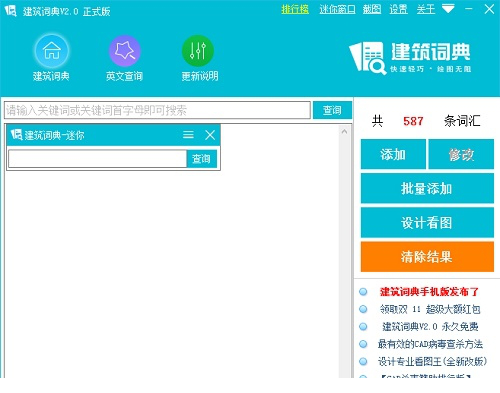This screenshot has height=393, width=500.
Task: Open the 英文查询 star icon
Action: [x=125, y=51]
